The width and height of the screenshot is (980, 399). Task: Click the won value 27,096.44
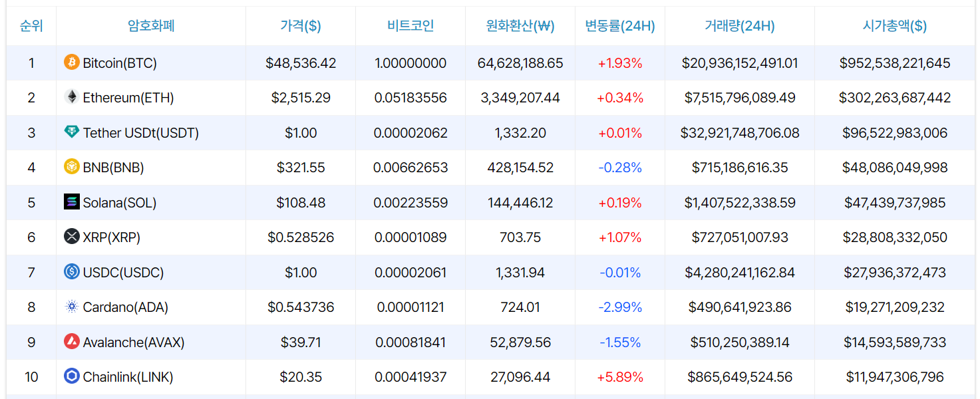click(x=520, y=377)
